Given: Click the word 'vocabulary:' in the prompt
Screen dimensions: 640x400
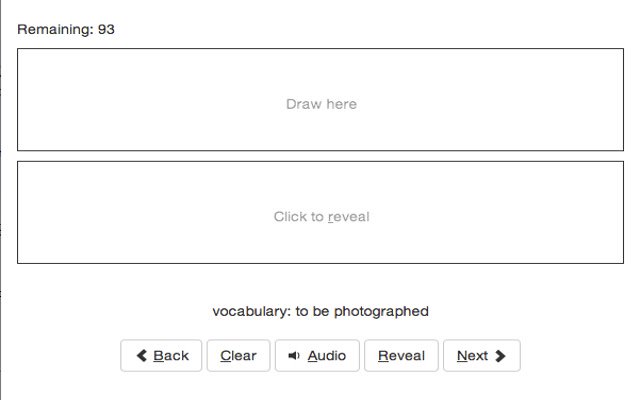Looking at the screenshot, I should [x=252, y=311].
